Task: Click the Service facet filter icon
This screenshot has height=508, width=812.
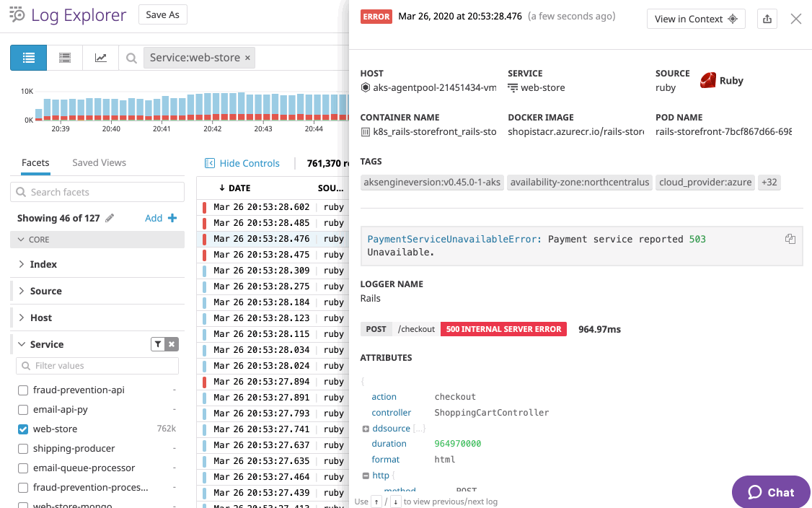Action: [157, 344]
